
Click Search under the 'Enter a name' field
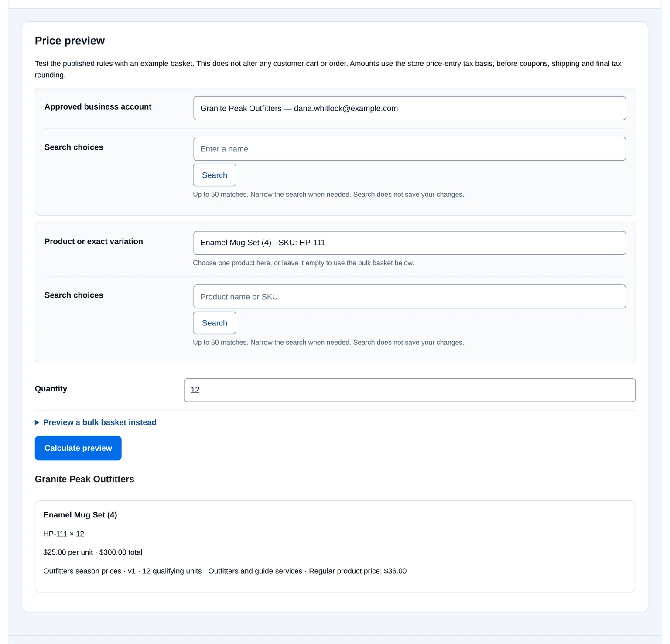(215, 175)
